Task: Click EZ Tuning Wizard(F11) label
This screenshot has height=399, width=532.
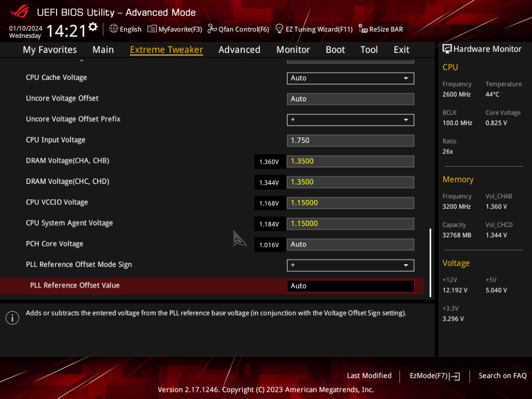Action: tap(319, 29)
